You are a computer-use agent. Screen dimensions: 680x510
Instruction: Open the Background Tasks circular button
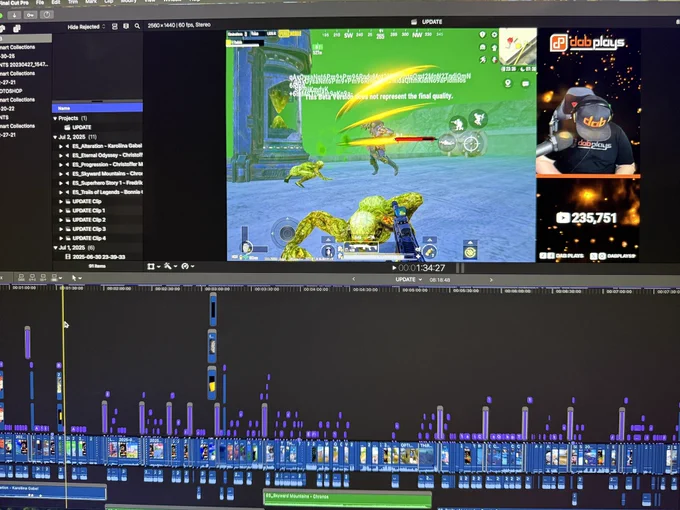click(x=46, y=15)
